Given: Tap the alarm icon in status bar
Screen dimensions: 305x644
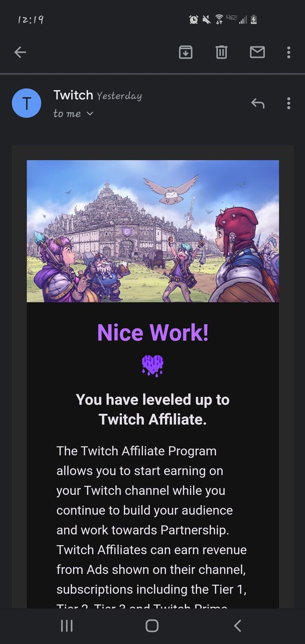Looking at the screenshot, I should [x=193, y=20].
